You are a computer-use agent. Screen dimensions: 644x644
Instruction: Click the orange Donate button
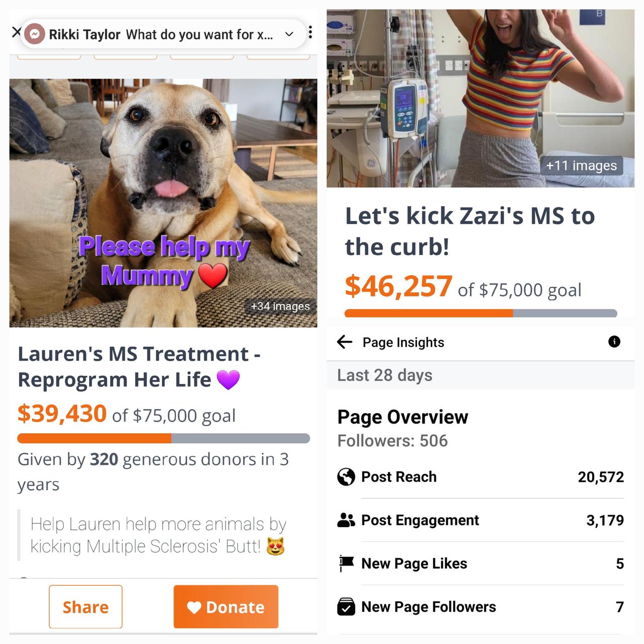point(226,607)
